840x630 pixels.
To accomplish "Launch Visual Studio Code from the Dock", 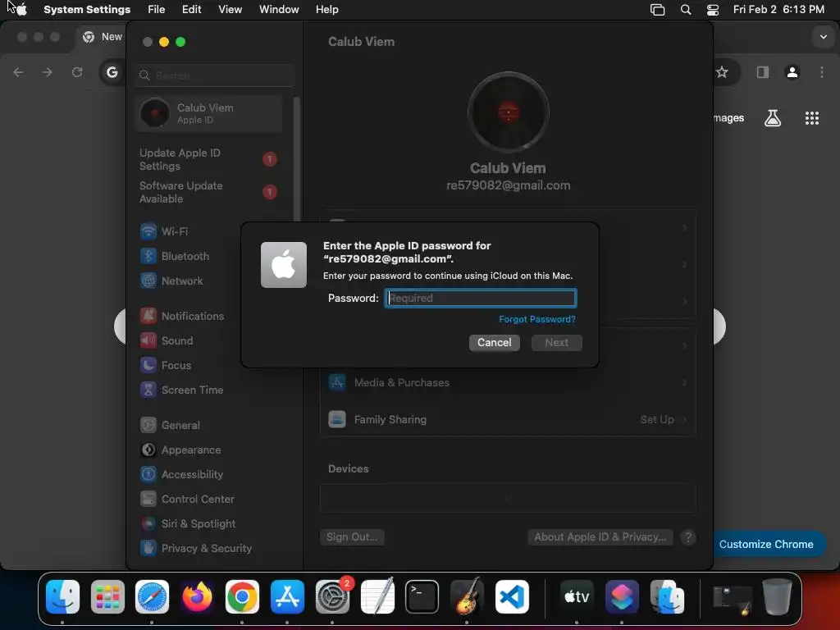I will coord(512,597).
